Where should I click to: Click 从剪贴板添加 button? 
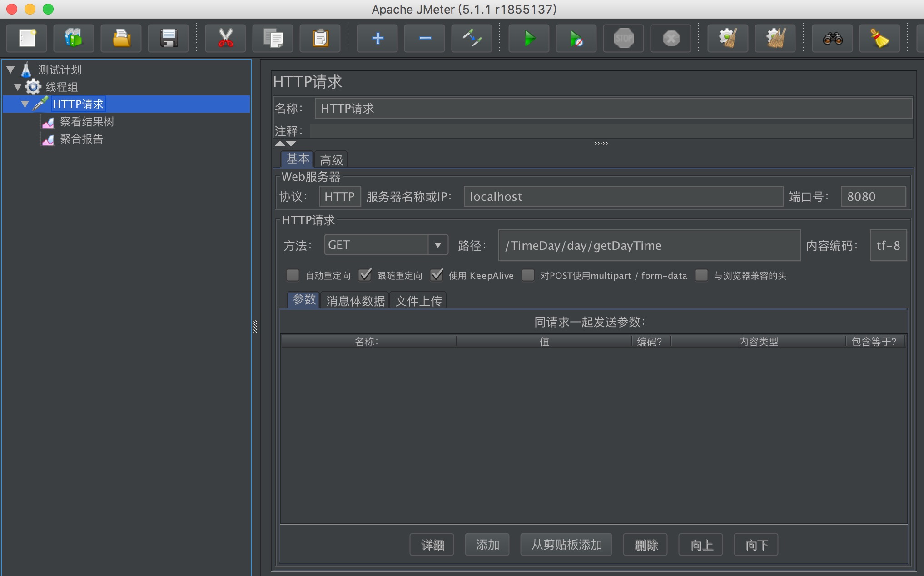[x=566, y=545]
